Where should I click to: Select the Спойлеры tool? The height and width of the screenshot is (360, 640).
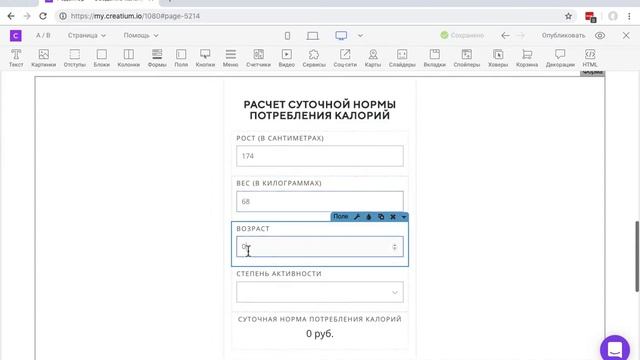click(x=467, y=58)
